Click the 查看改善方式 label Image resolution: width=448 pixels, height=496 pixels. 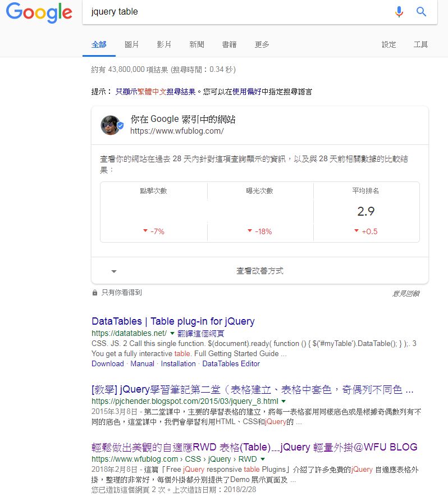[260, 271]
